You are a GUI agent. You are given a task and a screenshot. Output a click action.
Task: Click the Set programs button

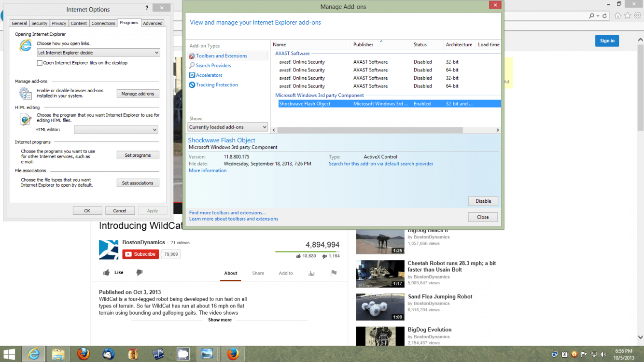click(x=138, y=155)
